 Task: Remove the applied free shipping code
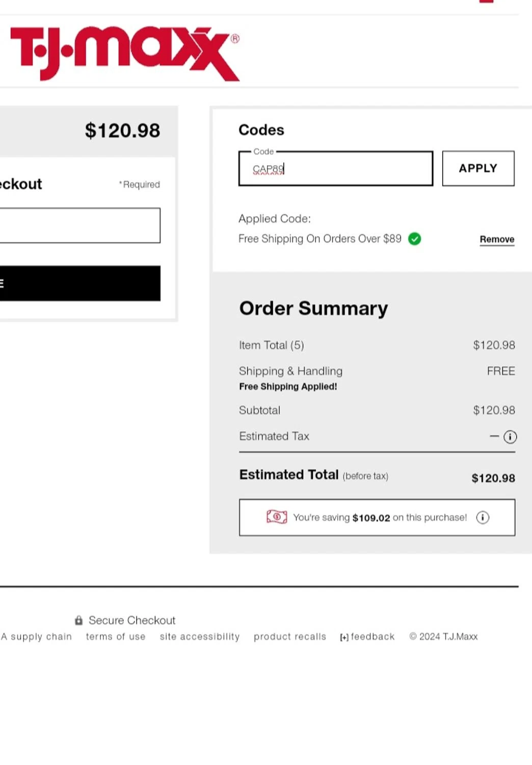[497, 239]
